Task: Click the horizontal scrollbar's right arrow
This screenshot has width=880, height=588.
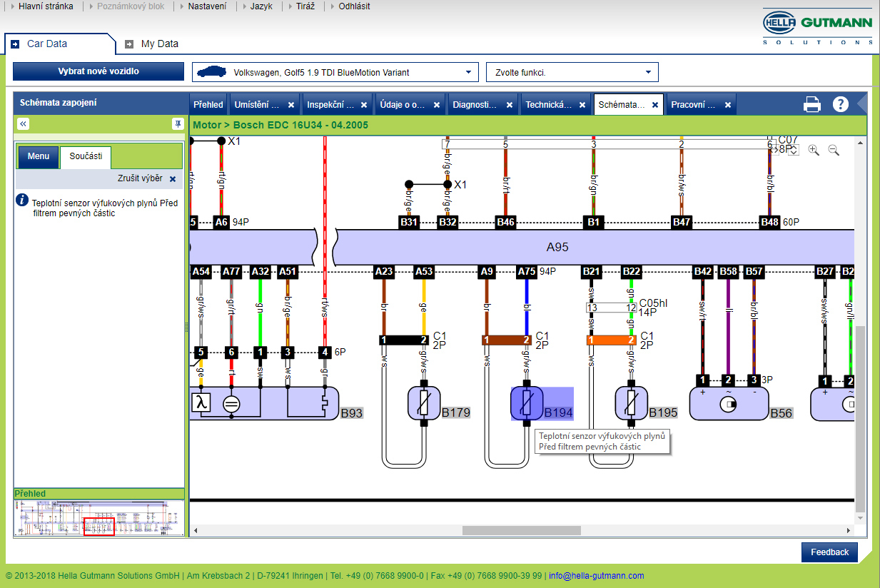Action: click(849, 530)
